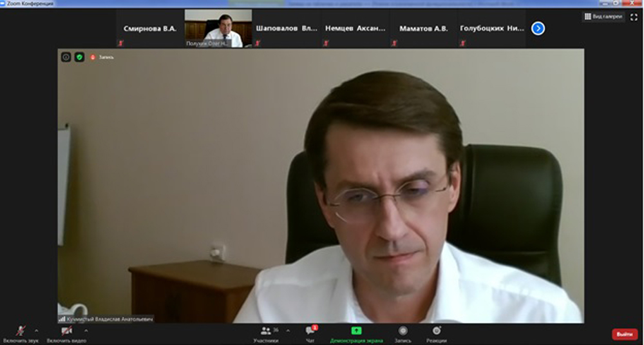Screen dimensions: 644x345
Task: Open meeting info icon
Action: [x=66, y=57]
